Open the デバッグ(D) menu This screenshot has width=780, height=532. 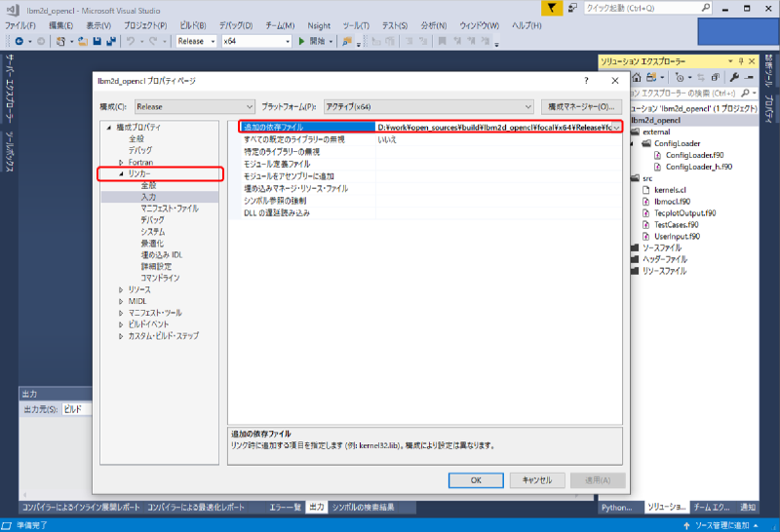pyautogui.click(x=233, y=24)
